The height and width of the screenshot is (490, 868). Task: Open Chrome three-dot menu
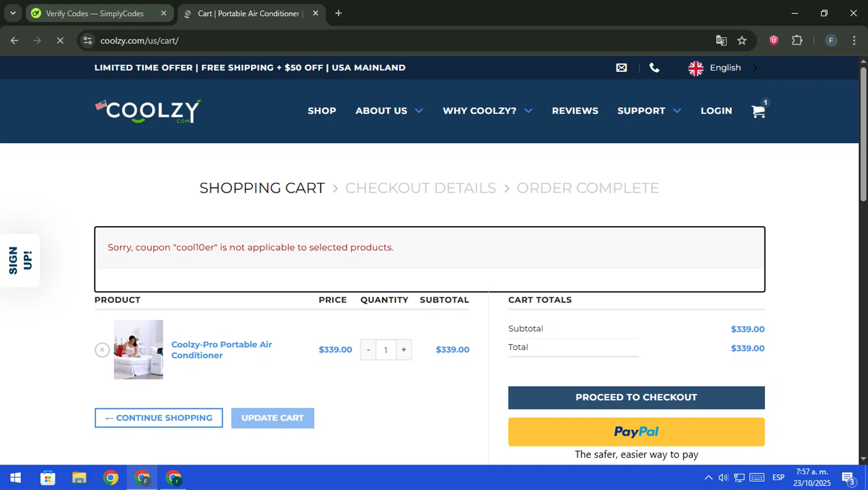pyautogui.click(x=854, y=40)
